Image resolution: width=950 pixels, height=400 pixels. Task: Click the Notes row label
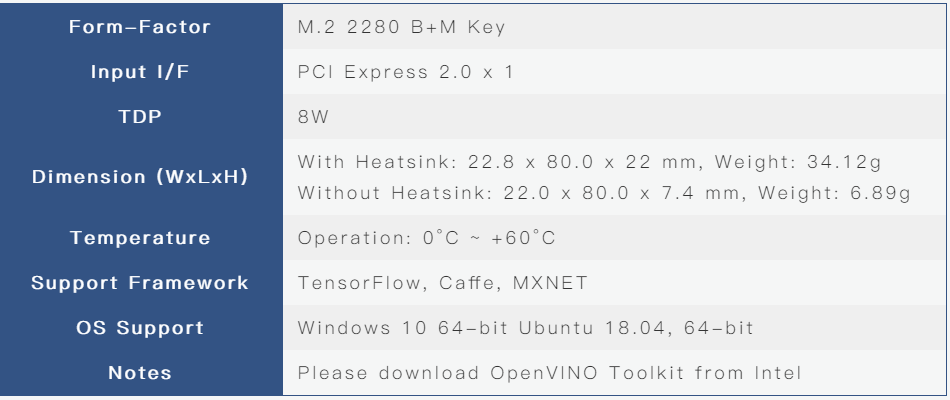click(x=140, y=373)
